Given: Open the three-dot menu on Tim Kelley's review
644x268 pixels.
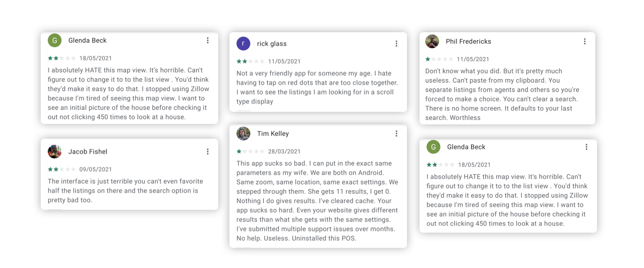Looking at the screenshot, I should 396,133.
